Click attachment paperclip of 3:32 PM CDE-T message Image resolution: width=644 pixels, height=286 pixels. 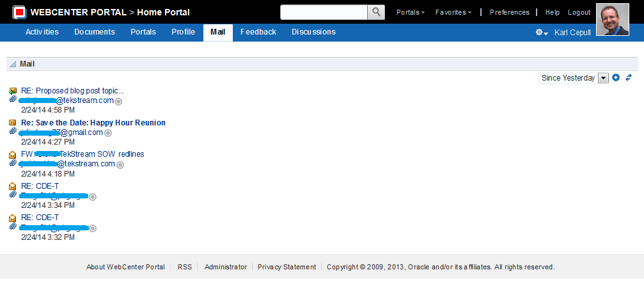pos(13,226)
